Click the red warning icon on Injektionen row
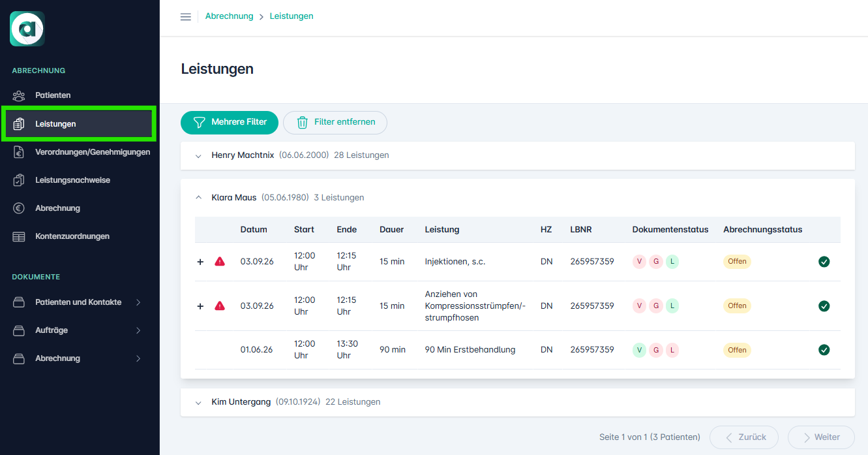The height and width of the screenshot is (455, 868). [x=220, y=261]
